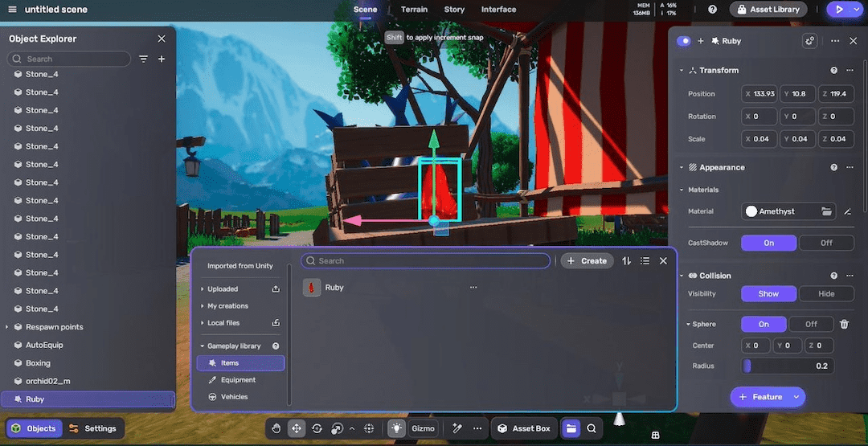Turn CastShadow Off
Screen dimensions: 868x446
pyautogui.click(x=826, y=243)
